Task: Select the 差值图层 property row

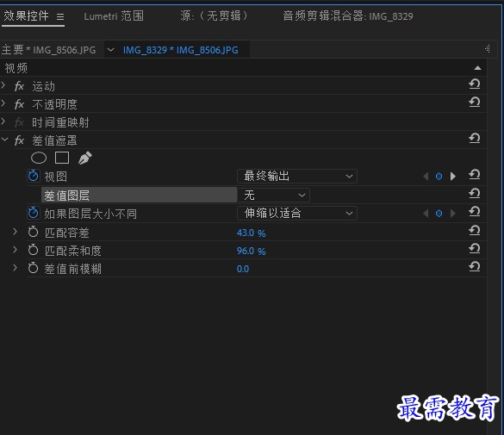Action: [x=139, y=195]
